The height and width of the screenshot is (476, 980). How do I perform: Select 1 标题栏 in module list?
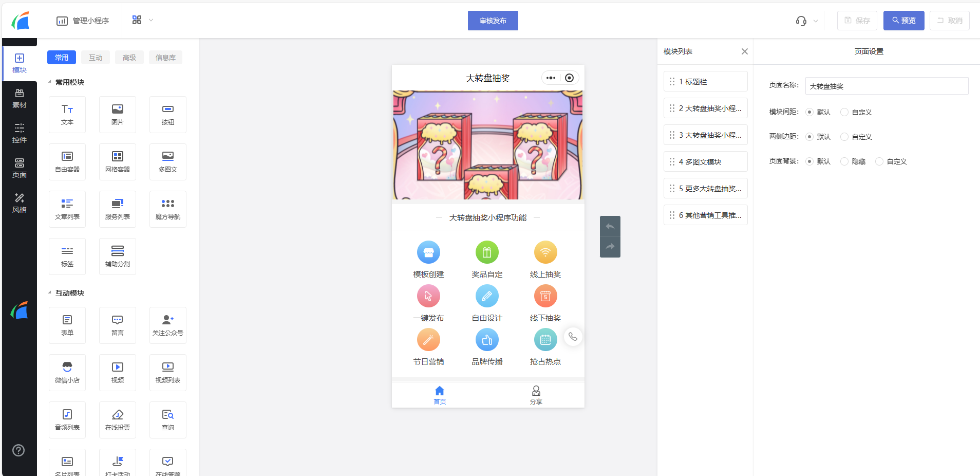706,81
